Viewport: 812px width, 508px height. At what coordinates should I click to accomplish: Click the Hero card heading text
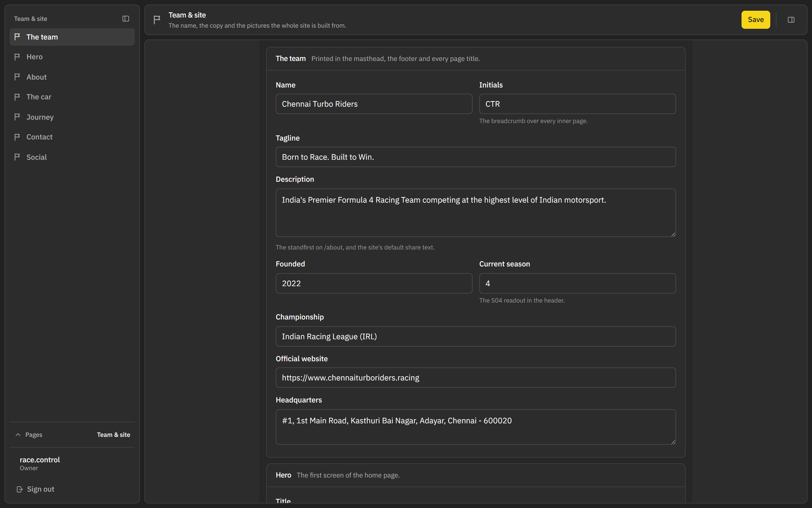[284, 475]
